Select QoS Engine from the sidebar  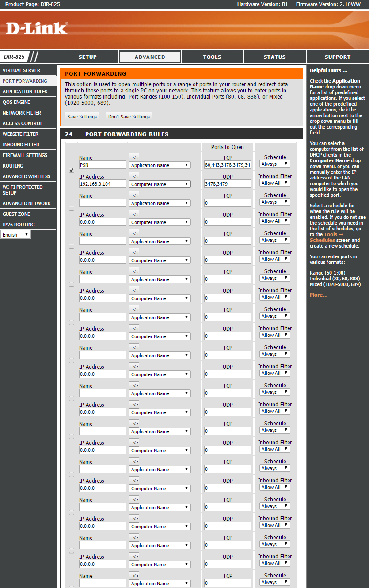(16, 102)
